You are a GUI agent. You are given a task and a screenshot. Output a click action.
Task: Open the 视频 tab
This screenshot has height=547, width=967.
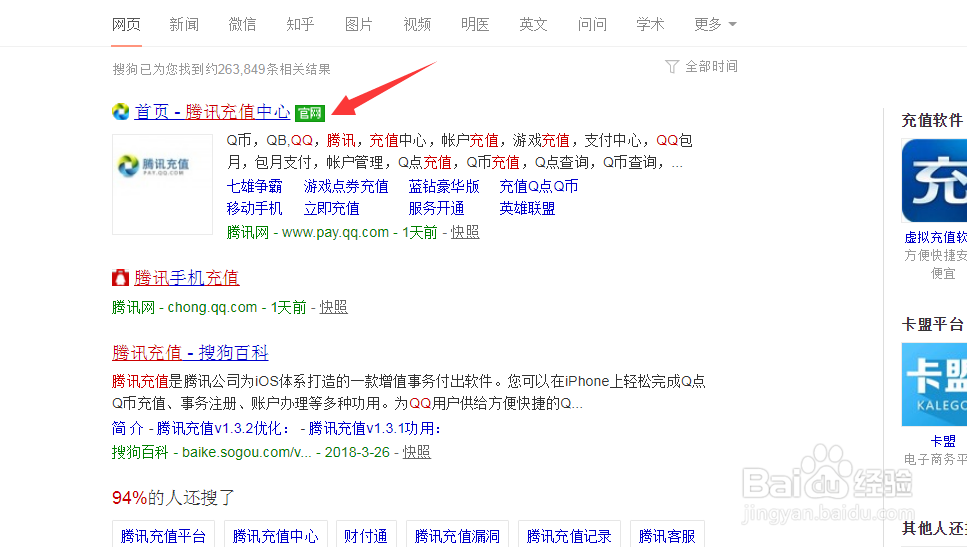417,24
